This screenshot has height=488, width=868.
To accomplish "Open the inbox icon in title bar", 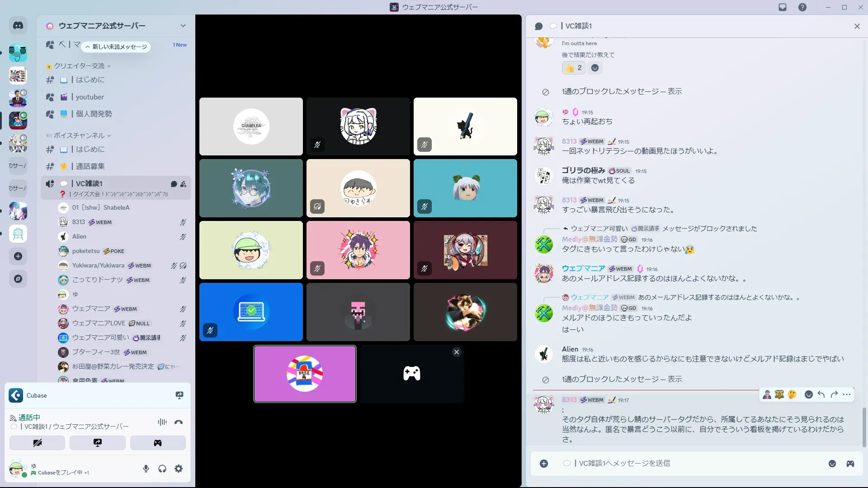I will (x=783, y=7).
